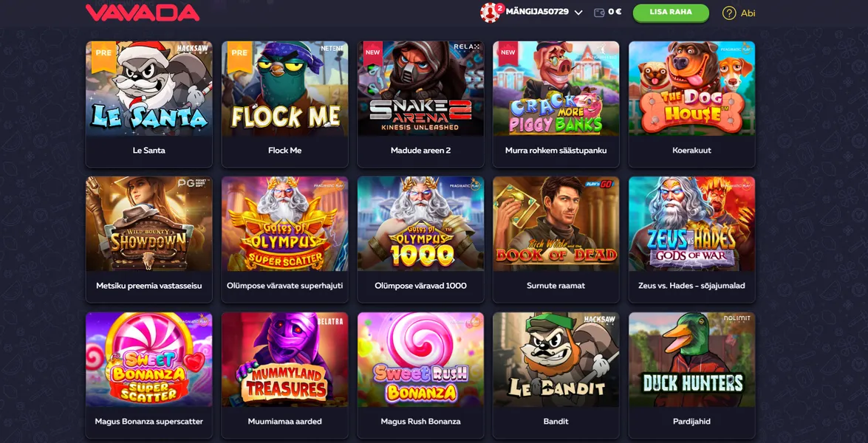Click the Abi help question mark icon
This screenshot has width=868, height=443.
(x=729, y=13)
